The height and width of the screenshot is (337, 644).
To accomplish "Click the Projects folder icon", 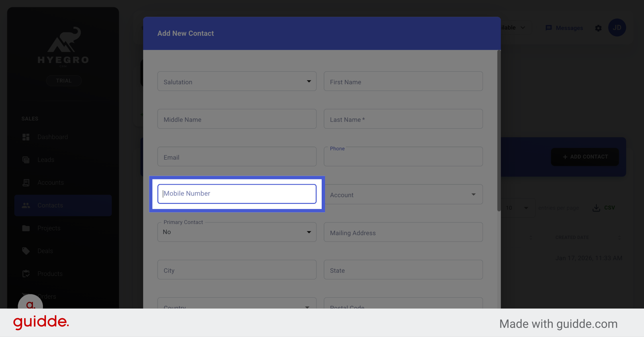I will (26, 228).
